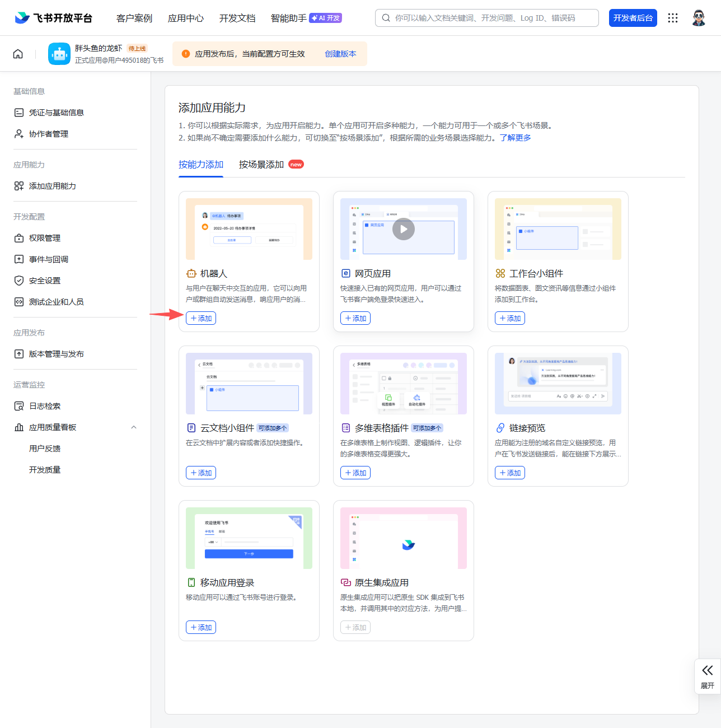This screenshot has height=728, width=721.
Task: Expand the 展开 side panel
Action: click(708, 676)
